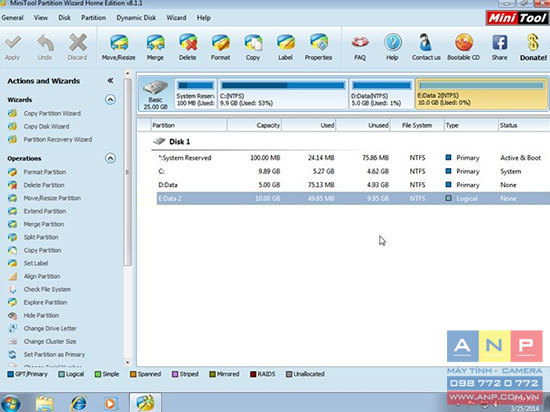
Task: Open the Wizard menu
Action: (176, 18)
